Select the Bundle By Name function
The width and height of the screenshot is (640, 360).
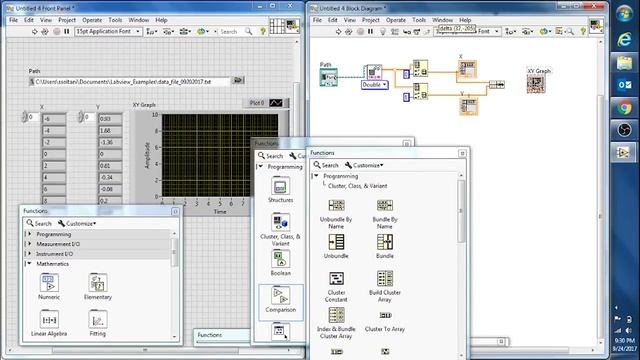[384, 214]
